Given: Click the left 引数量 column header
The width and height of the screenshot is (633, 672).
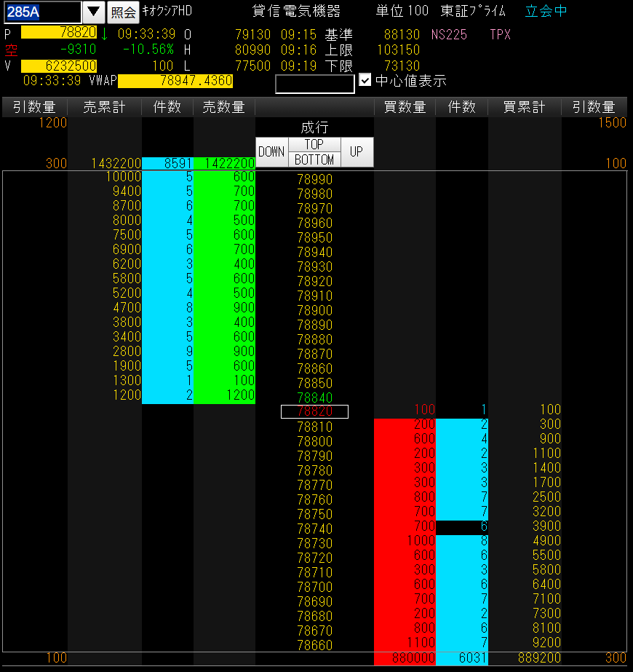Looking at the screenshot, I should [x=34, y=107].
